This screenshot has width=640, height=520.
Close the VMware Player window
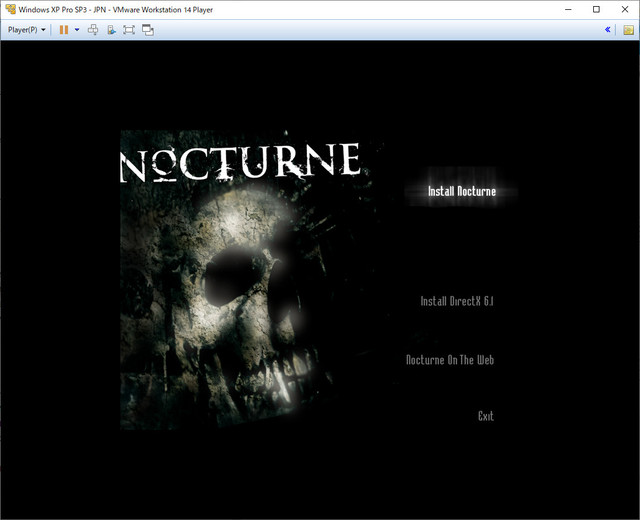coord(624,9)
